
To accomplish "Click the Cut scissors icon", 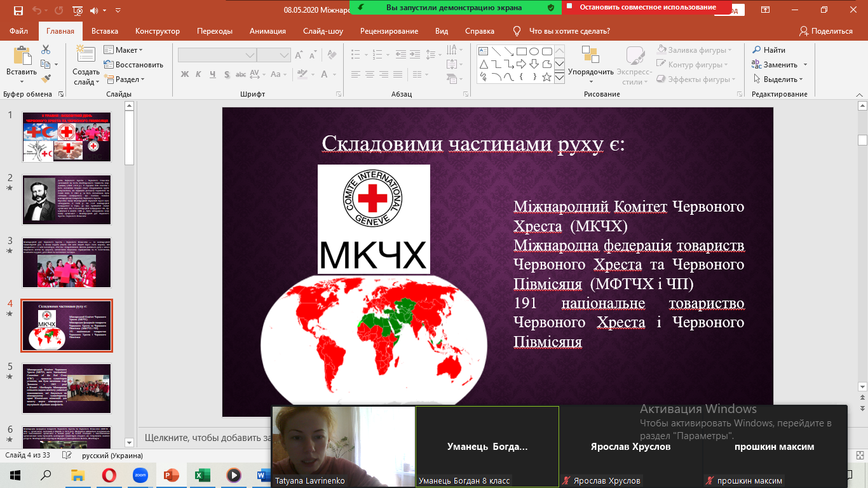I will click(46, 50).
